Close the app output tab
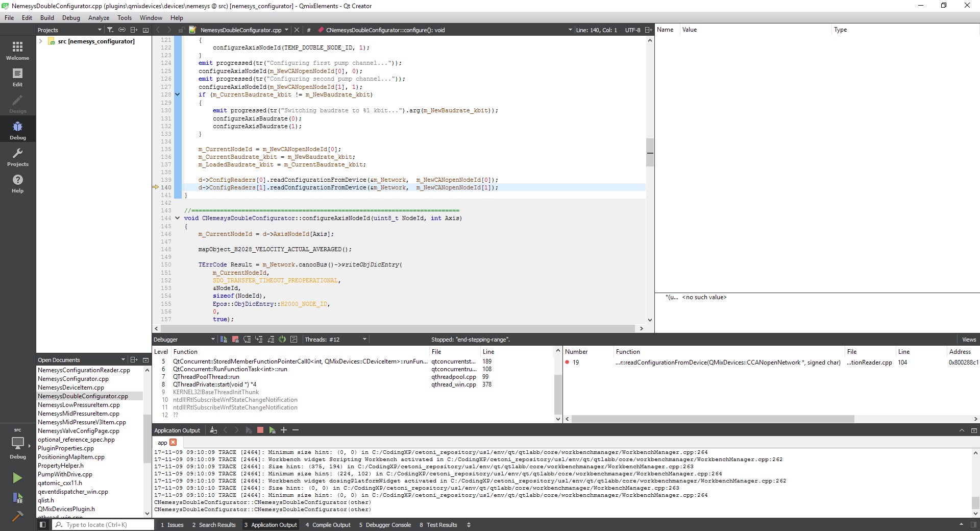980x531 pixels. 173,443
